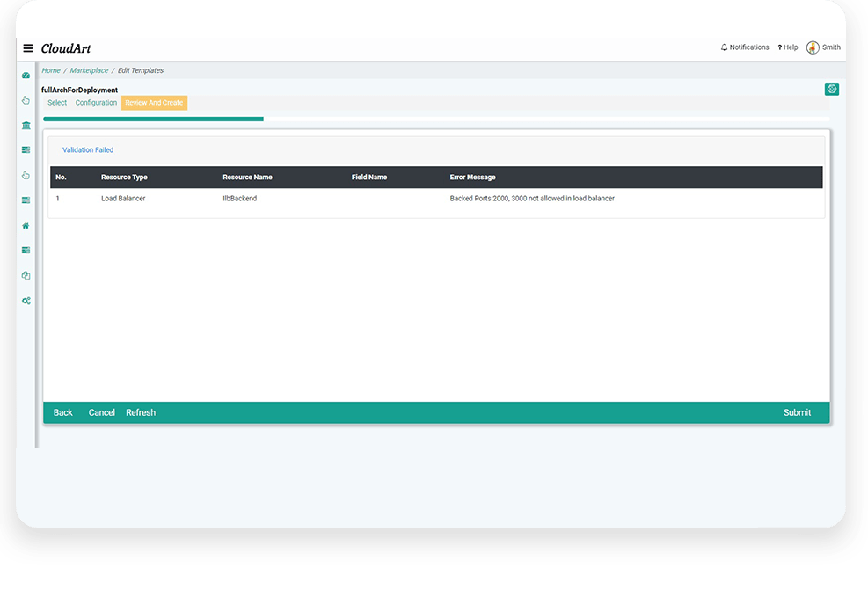Screen dimensions: 868x597
Task: Open the settings gears sidebar icon
Action: [26, 301]
